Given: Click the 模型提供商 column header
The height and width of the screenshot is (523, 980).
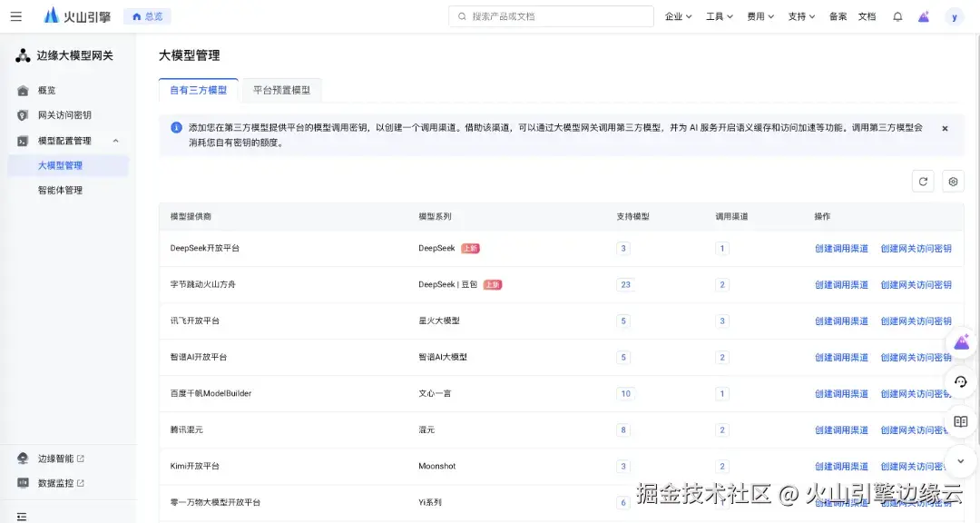Looking at the screenshot, I should (x=191, y=216).
